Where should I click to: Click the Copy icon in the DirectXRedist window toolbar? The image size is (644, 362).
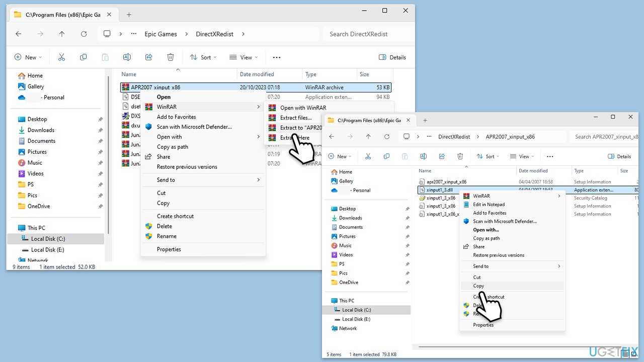[x=84, y=57]
